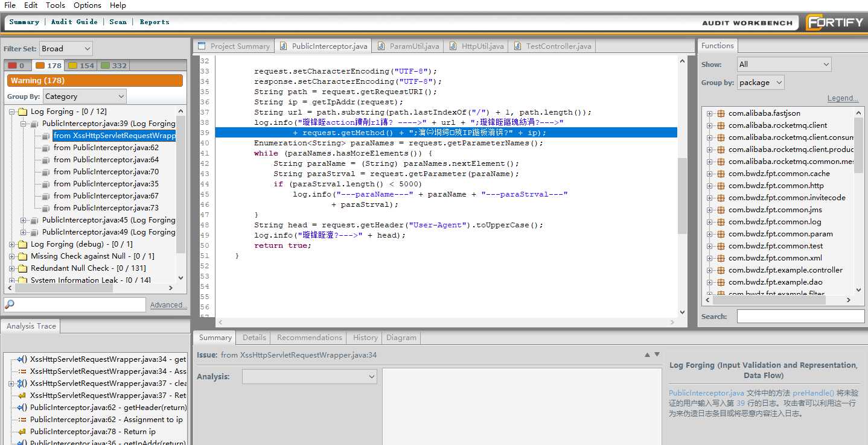Click the Summary toolbar link
Screen dimensions: 868x445
click(x=24, y=22)
